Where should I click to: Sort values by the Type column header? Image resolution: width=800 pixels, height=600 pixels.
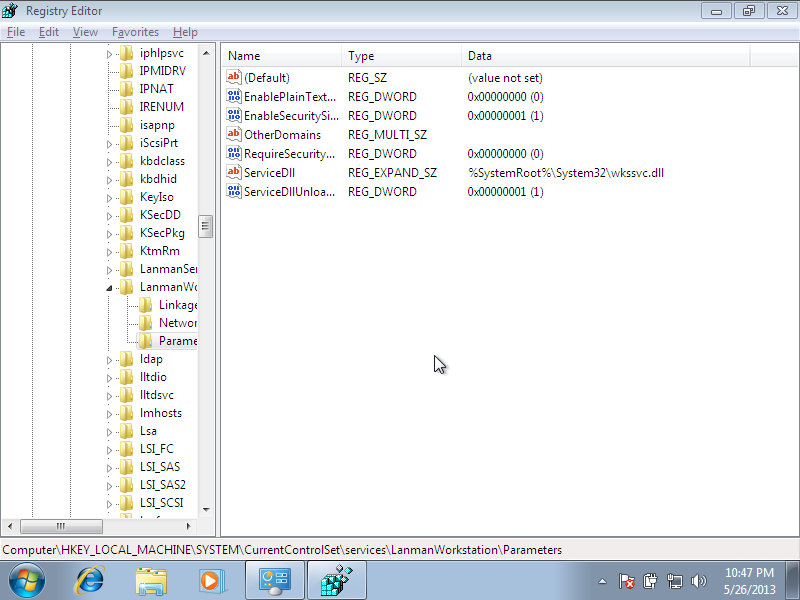402,56
